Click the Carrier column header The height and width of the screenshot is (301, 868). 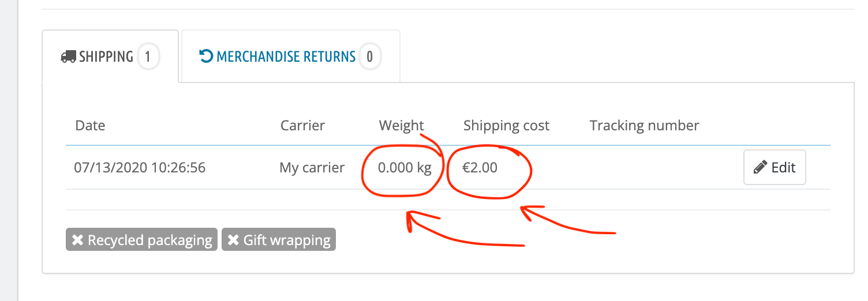click(302, 125)
